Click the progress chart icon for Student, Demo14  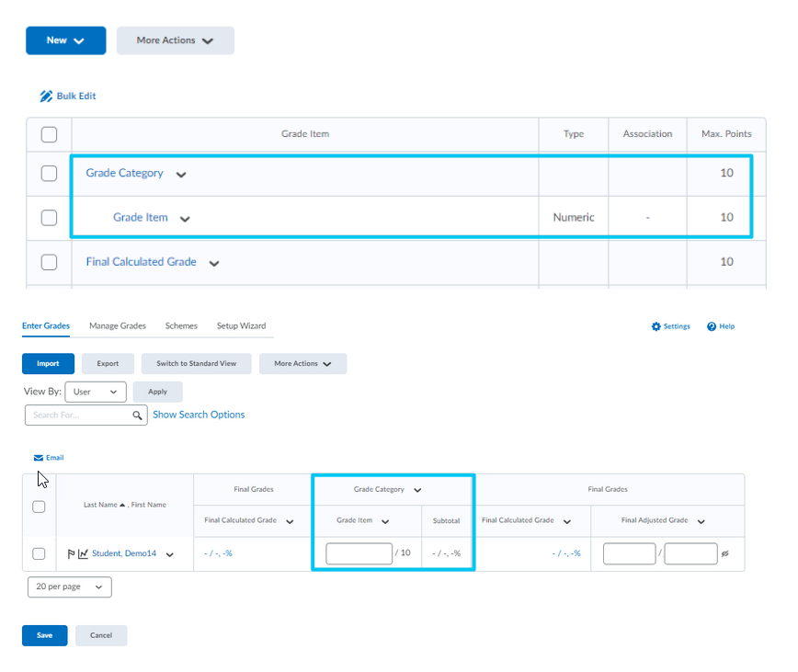coord(83,553)
